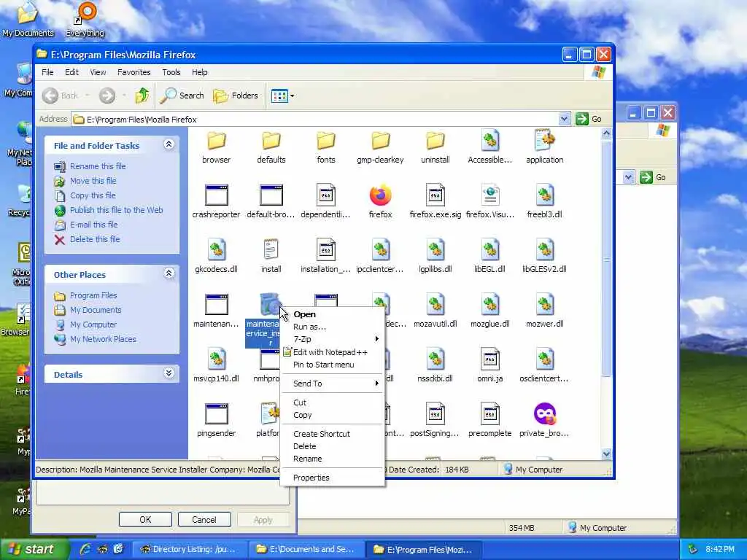Image resolution: width=747 pixels, height=560 pixels.
Task: Open Program Files under Other Places
Action: click(93, 296)
